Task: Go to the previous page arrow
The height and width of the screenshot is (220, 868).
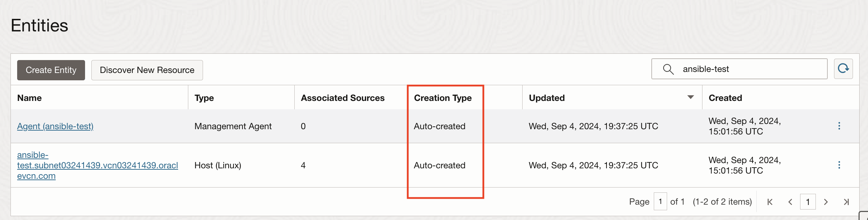Action: [x=790, y=202]
